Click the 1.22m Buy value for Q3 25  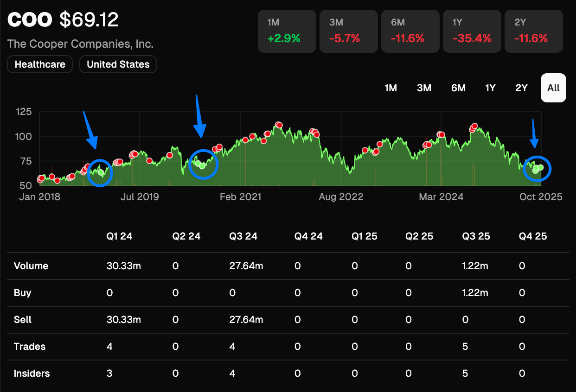(x=475, y=293)
